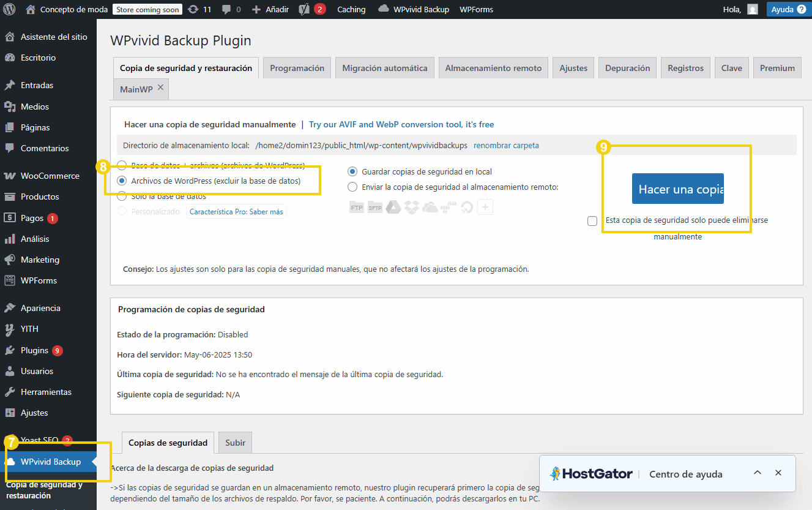Screen dimensions: 812x510
Task: Click the home icon beside Concepto de moda
Action: [x=31, y=9]
